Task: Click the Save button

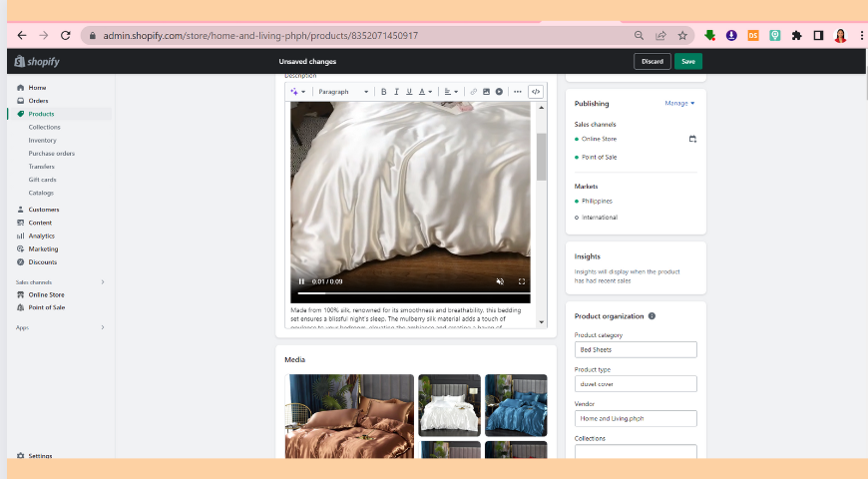Action: coord(688,62)
